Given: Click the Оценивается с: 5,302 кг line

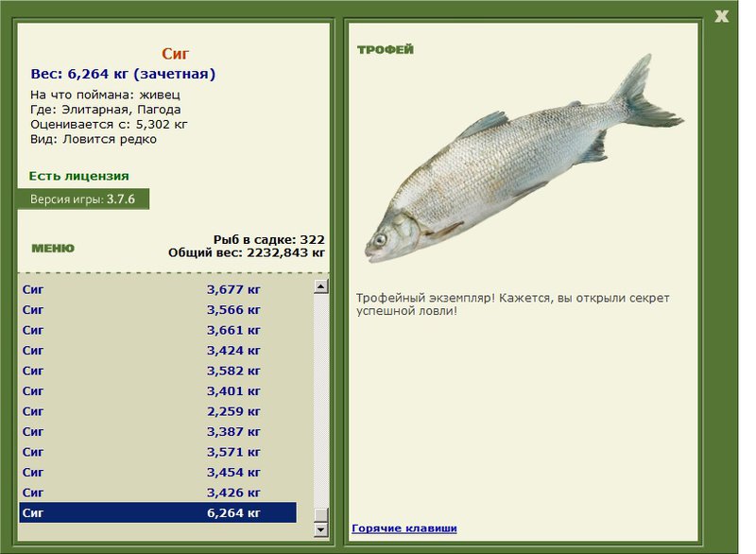Looking at the screenshot, I should pos(109,125).
